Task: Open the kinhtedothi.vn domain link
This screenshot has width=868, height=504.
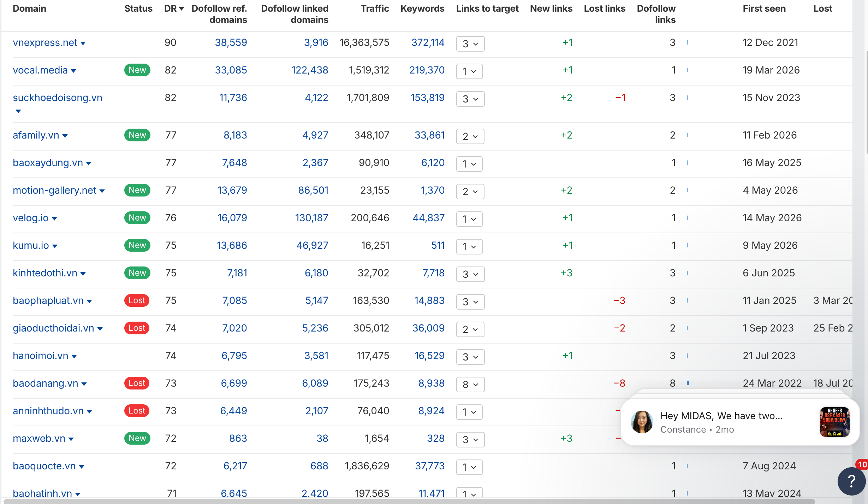Action: [45, 273]
